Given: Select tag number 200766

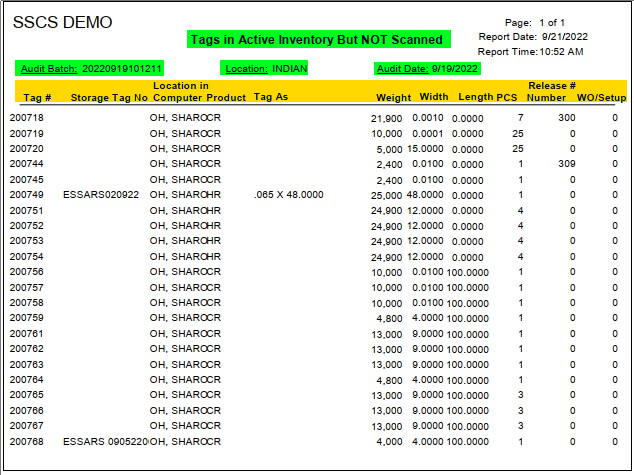Looking at the screenshot, I should 26,411.
